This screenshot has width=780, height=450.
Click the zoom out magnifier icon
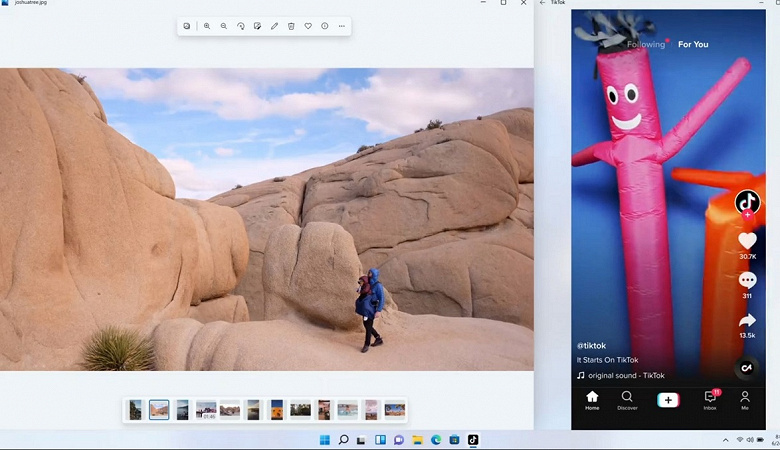[x=223, y=26]
